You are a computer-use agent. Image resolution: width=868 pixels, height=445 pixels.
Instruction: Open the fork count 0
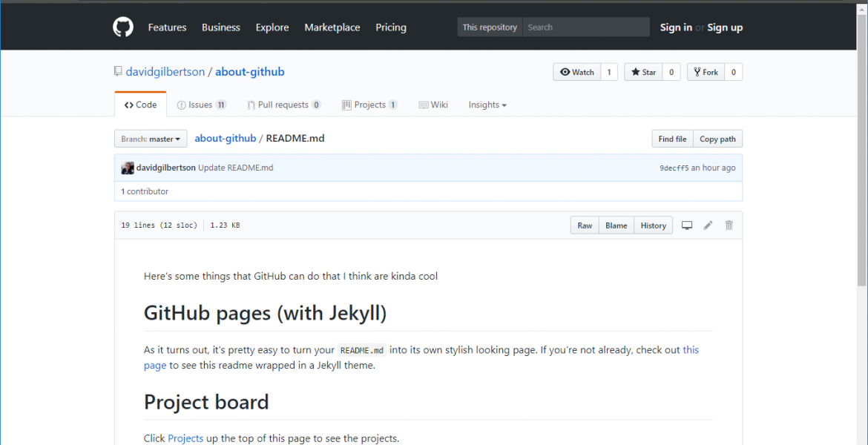click(734, 72)
